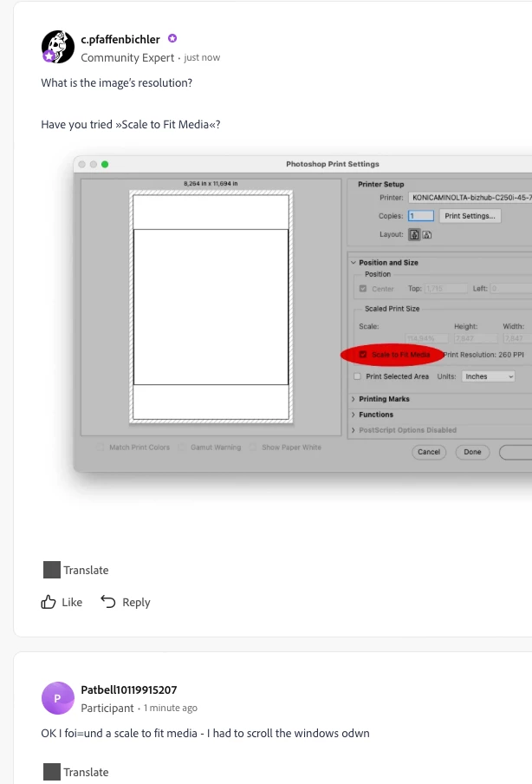Open the Patbell10119915207 username link

tap(129, 690)
